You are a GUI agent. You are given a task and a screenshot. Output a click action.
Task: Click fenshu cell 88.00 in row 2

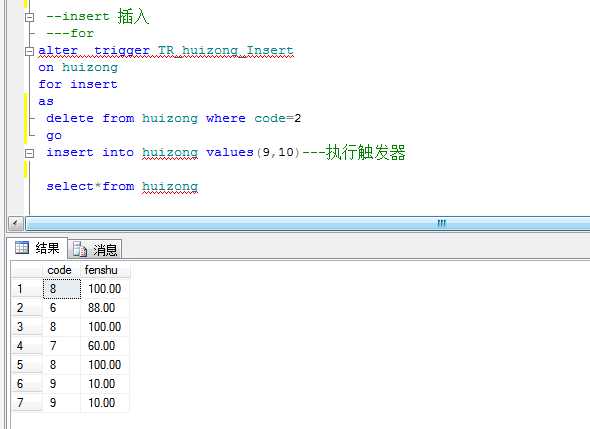point(105,308)
